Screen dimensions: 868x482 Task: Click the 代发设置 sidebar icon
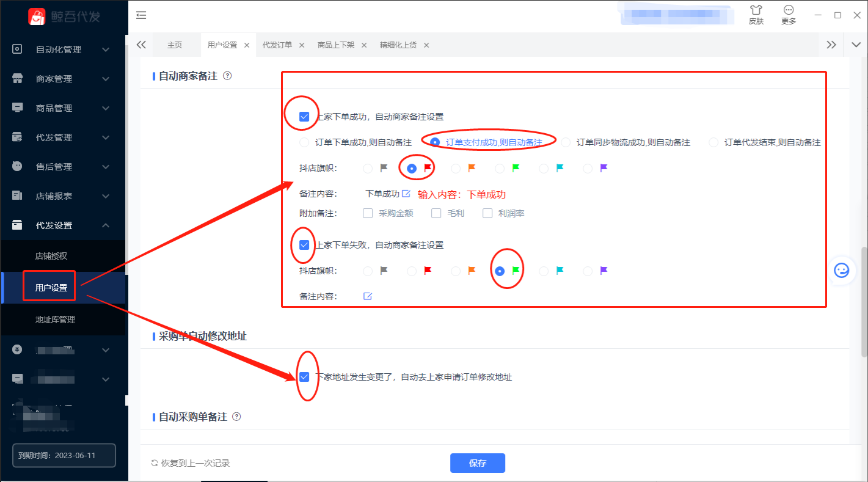coord(18,225)
